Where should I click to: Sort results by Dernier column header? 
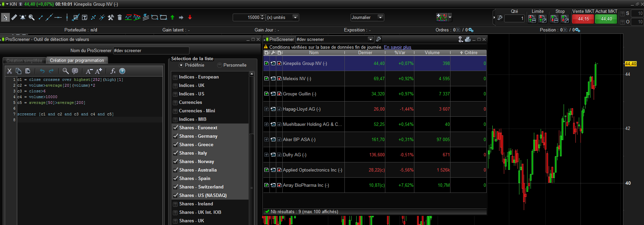point(365,53)
